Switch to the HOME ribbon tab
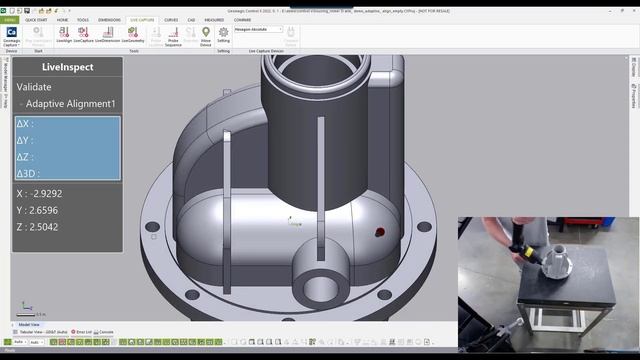 coord(62,20)
